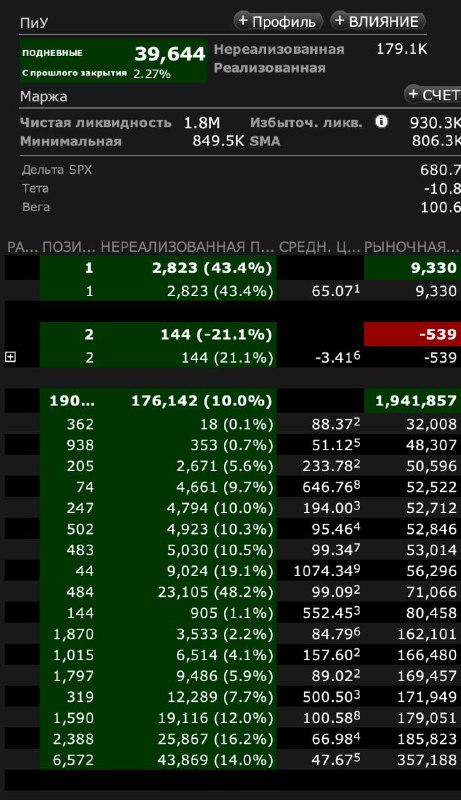This screenshot has width=461, height=800.
Task: Open the Профиль button
Action: tap(278, 21)
